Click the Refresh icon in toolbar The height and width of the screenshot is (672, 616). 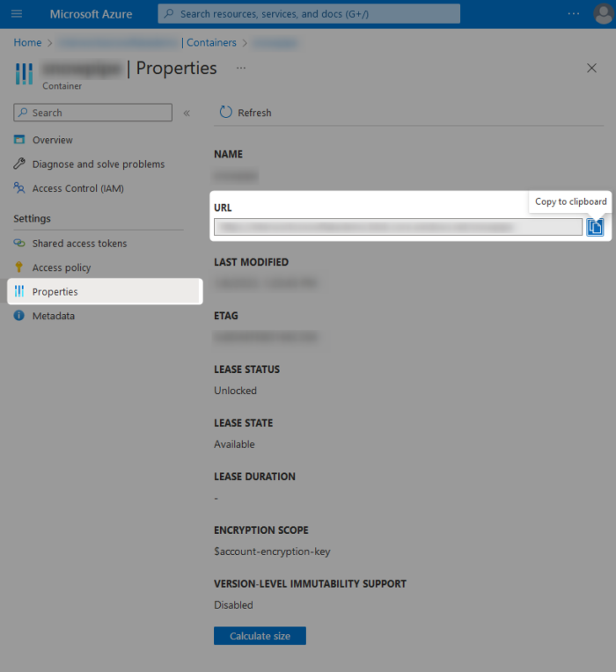pos(226,113)
